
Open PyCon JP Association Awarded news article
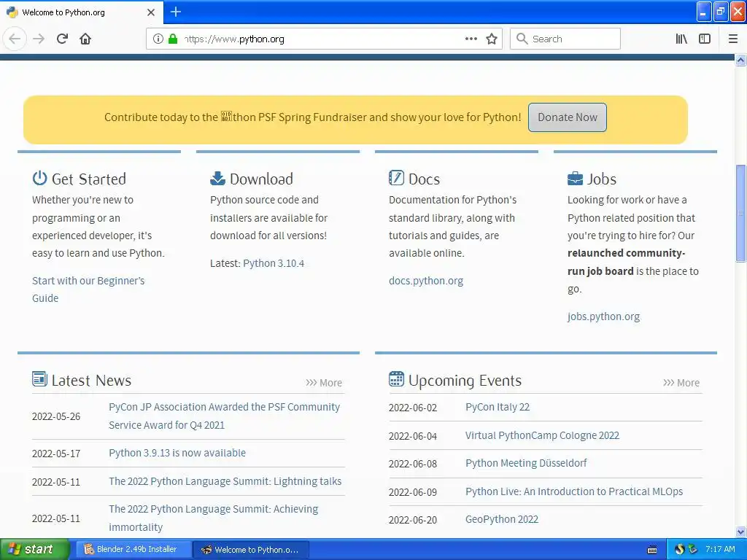[x=224, y=416]
